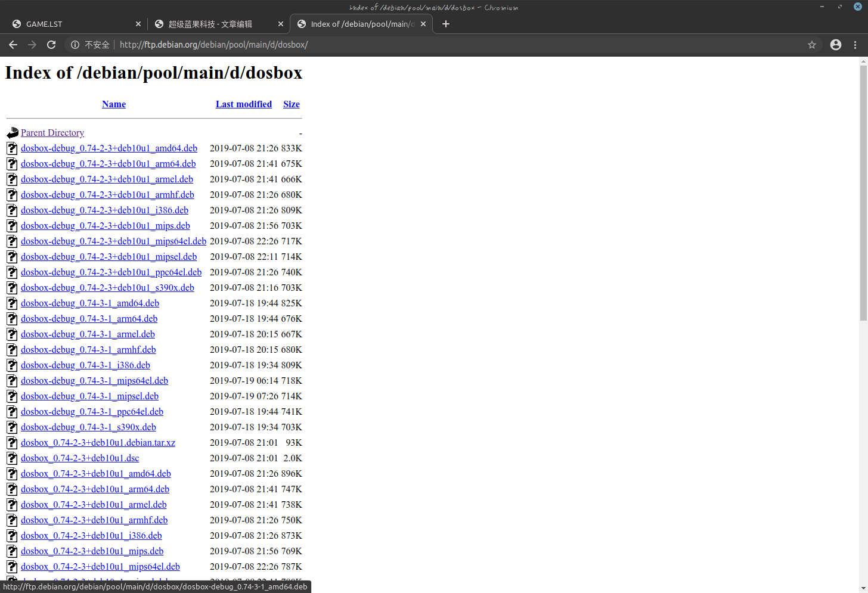Reload the current page
The width and height of the screenshot is (868, 593).
(51, 45)
